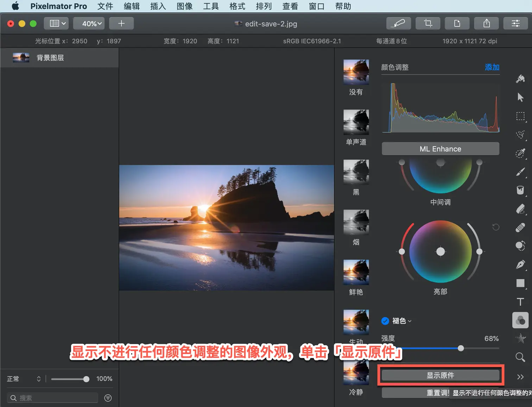
Task: Open the Apple menu
Action: pyautogui.click(x=15, y=6)
